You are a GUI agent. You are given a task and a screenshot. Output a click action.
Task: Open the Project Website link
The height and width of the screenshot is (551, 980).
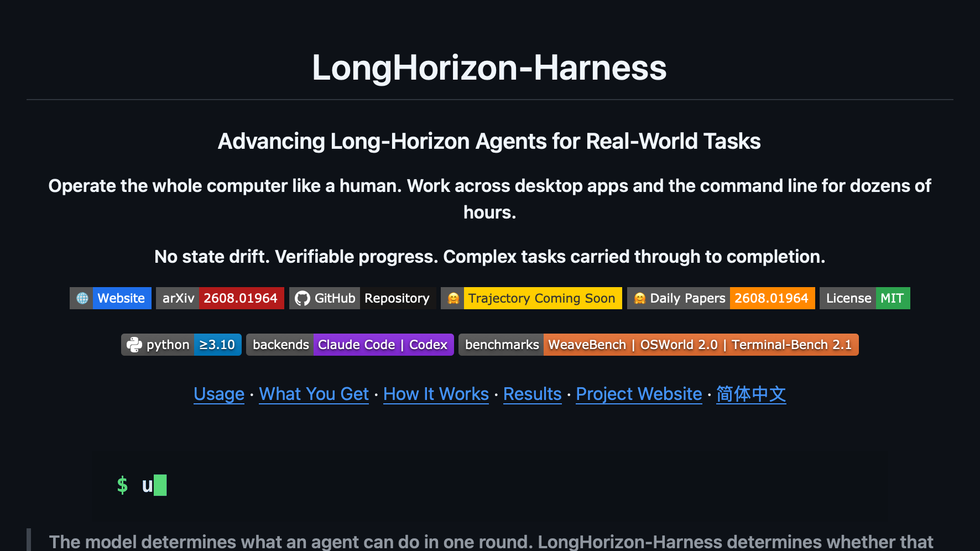pyautogui.click(x=639, y=394)
